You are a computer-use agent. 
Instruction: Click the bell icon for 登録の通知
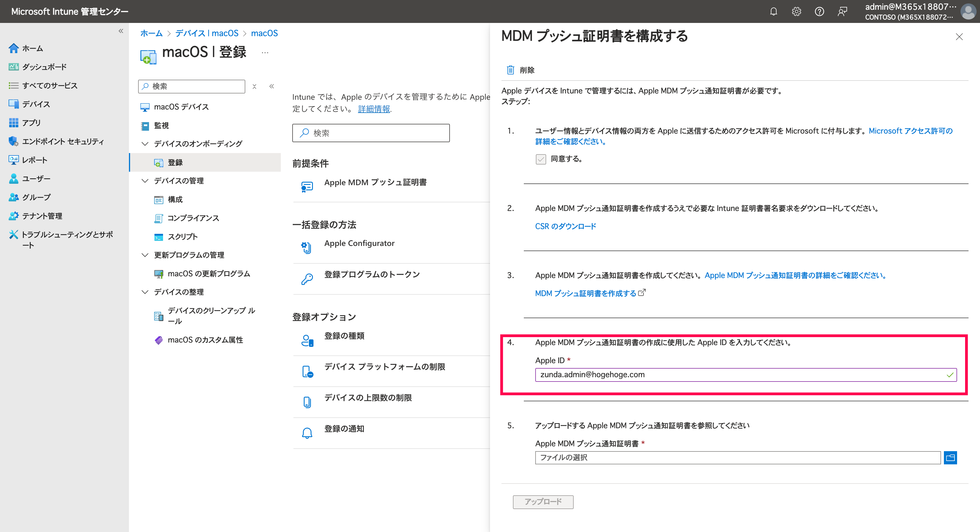pyautogui.click(x=307, y=433)
